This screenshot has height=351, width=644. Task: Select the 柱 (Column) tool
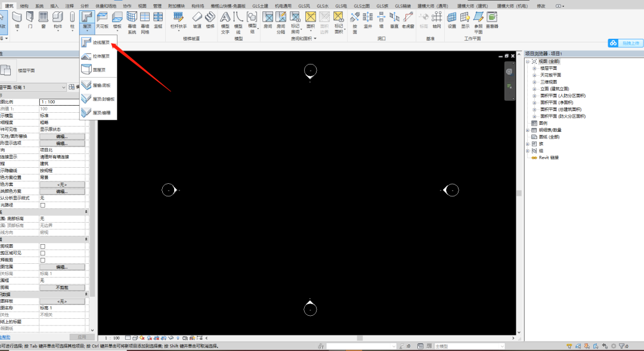coord(72,20)
